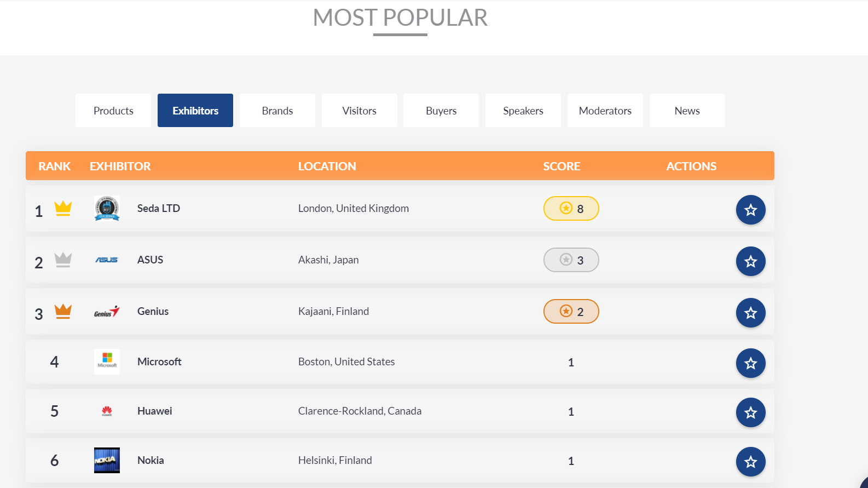This screenshot has width=868, height=488.
Task: Click Nokia's score value 1
Action: pyautogui.click(x=571, y=461)
